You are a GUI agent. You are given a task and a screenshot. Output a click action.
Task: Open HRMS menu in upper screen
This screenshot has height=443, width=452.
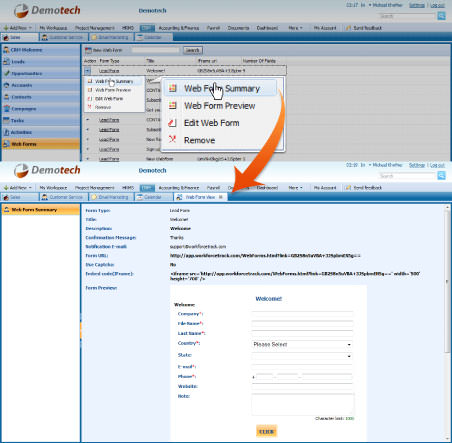(128, 28)
